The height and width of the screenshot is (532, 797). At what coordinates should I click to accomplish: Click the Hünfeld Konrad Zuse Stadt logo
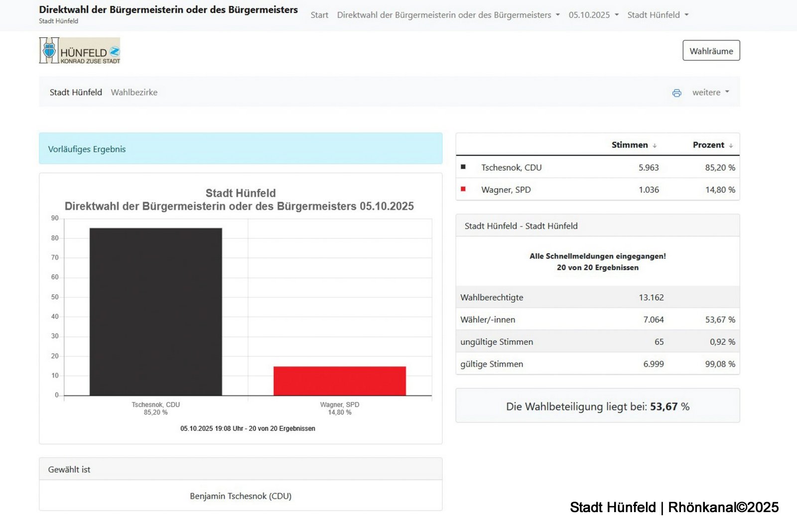pos(80,51)
